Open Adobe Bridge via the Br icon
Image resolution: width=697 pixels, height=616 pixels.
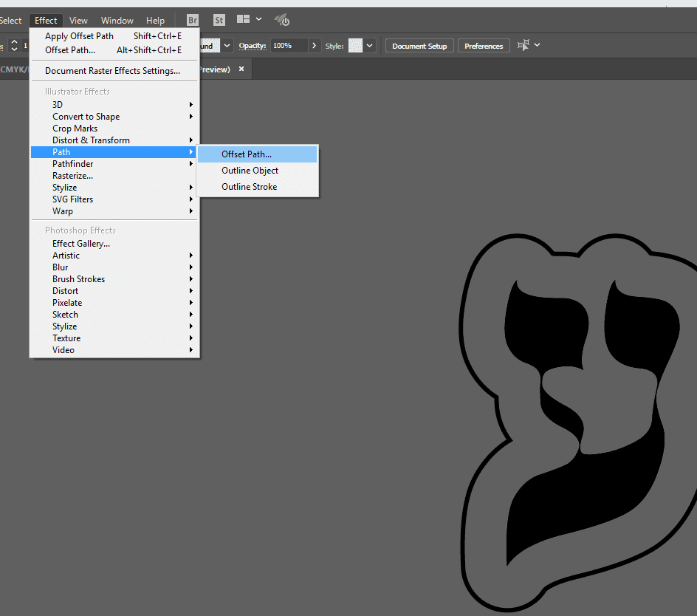pos(193,21)
